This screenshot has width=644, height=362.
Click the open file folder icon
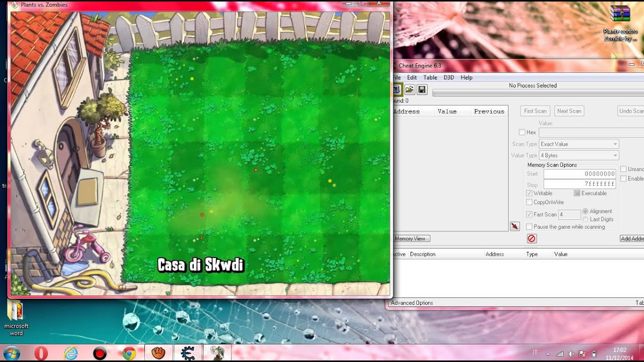[410, 89]
